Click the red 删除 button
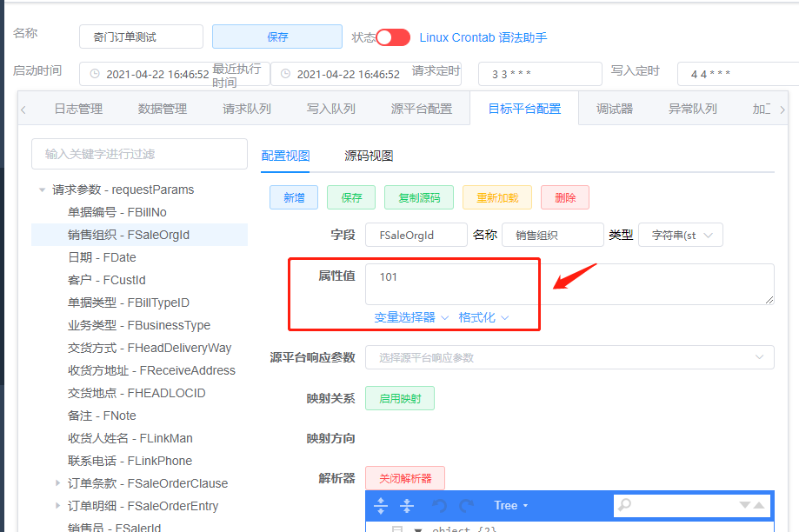Viewport: 799px width, 532px height. coord(565,197)
